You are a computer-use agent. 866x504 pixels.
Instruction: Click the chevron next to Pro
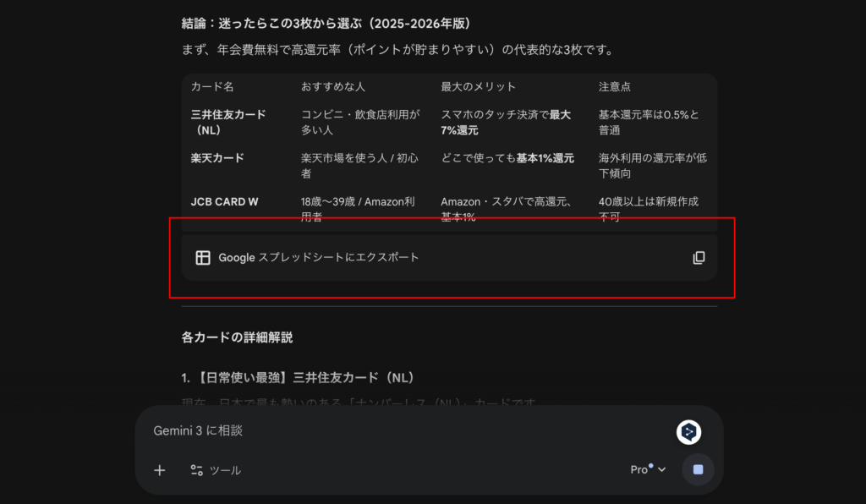(662, 470)
